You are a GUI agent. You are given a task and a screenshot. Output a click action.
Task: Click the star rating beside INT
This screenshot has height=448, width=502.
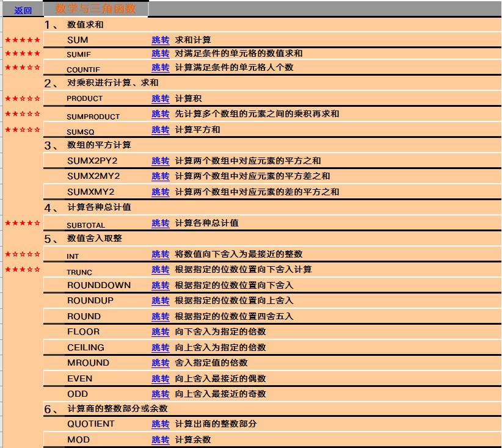(23, 254)
